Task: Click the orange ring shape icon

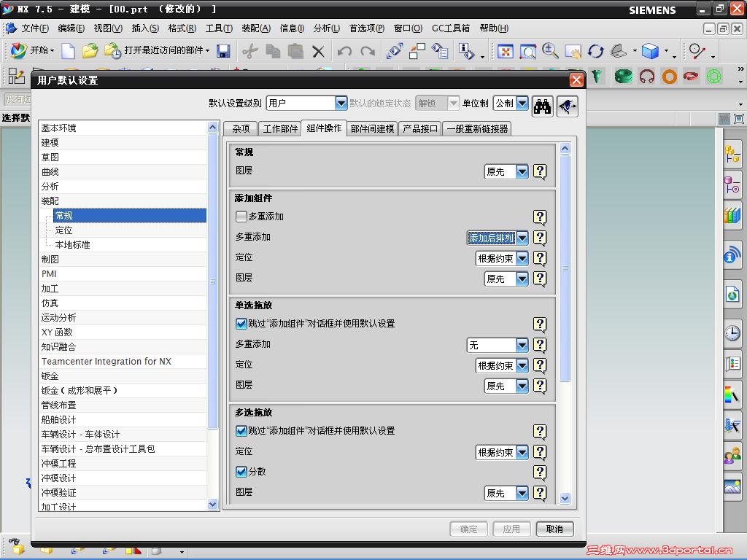Action: click(x=670, y=76)
